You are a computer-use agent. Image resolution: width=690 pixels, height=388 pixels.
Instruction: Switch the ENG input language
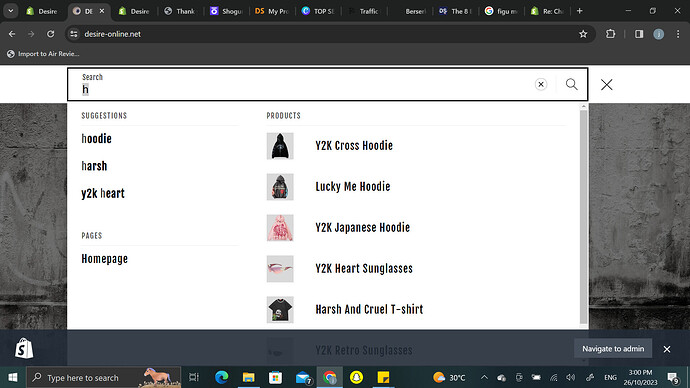pos(610,377)
